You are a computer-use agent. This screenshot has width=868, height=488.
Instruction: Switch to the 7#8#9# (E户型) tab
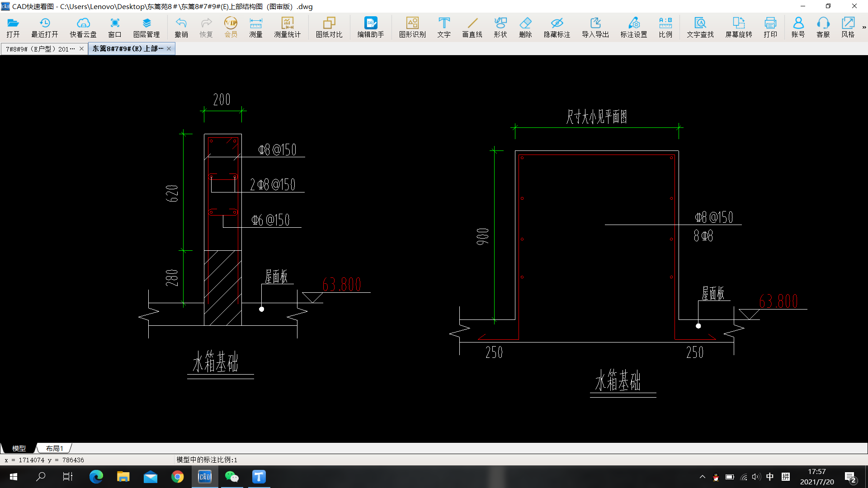pyautogui.click(x=40, y=49)
